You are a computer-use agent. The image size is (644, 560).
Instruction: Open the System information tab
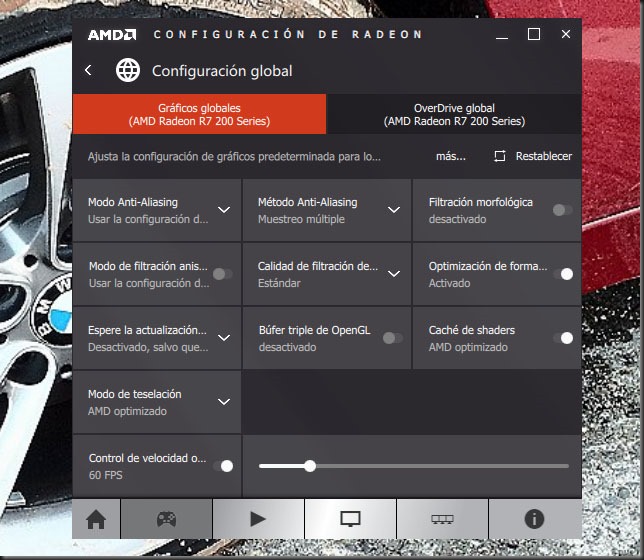click(535, 519)
